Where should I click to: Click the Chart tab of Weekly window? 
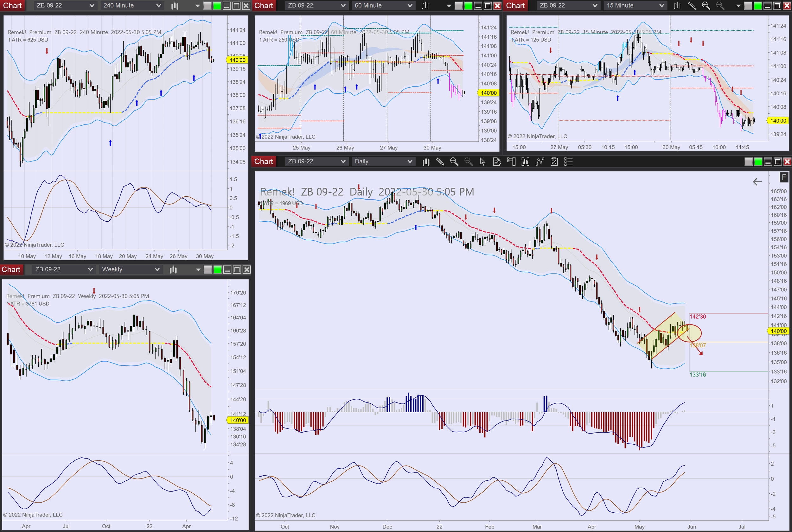pyautogui.click(x=11, y=269)
